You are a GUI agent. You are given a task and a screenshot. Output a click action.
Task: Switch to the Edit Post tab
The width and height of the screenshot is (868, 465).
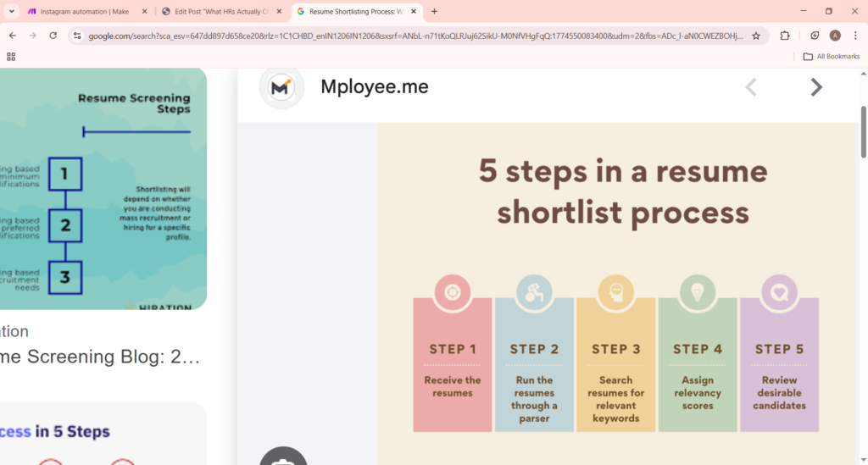pyautogui.click(x=221, y=12)
